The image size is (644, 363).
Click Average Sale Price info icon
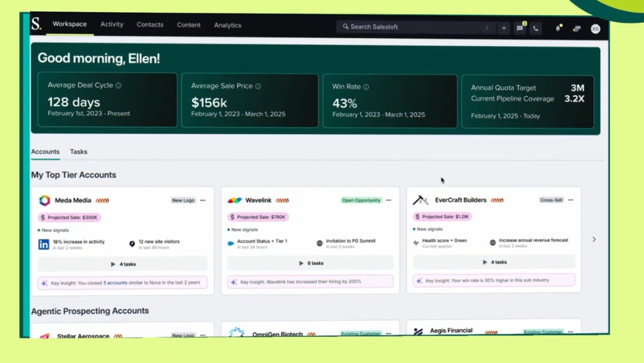pyautogui.click(x=258, y=87)
